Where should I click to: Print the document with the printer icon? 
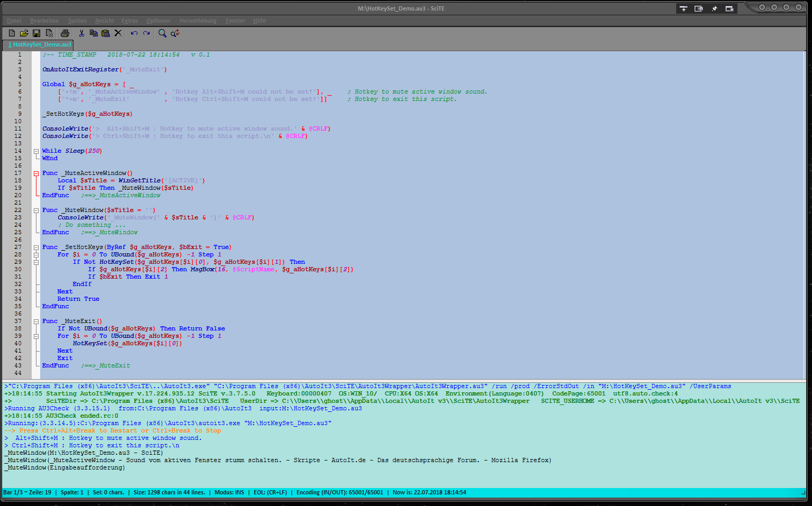65,33
